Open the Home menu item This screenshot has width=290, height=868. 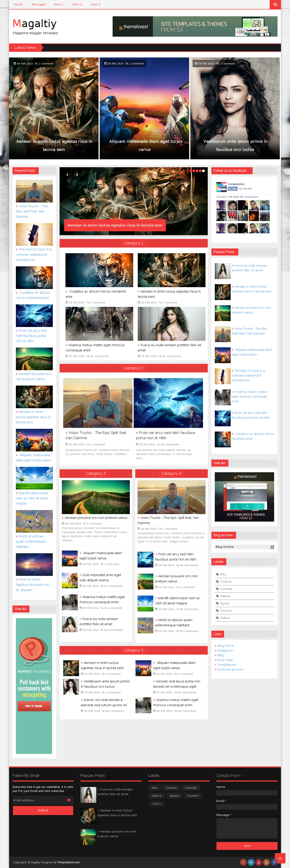click(18, 4)
